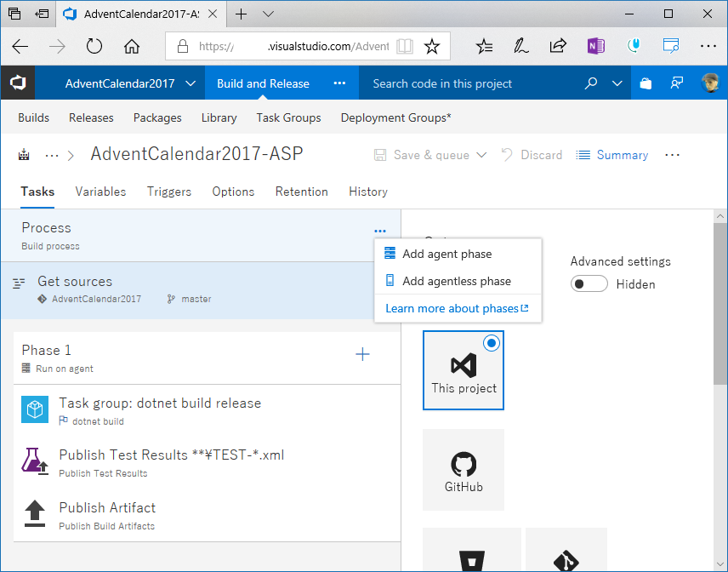This screenshot has height=572, width=728.
Task: Open the Process ellipsis menu
Action: tap(380, 231)
